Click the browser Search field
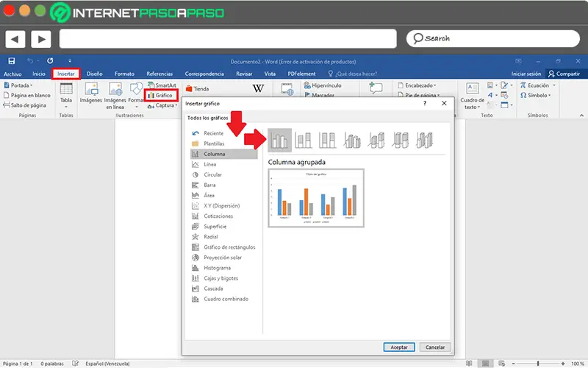Screen dimensions: 588x368 (492, 39)
